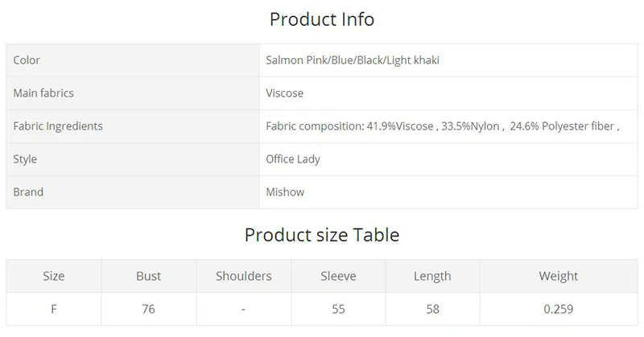The width and height of the screenshot is (644, 337).
Task: Click the Product size Table heading
Action: point(321,235)
